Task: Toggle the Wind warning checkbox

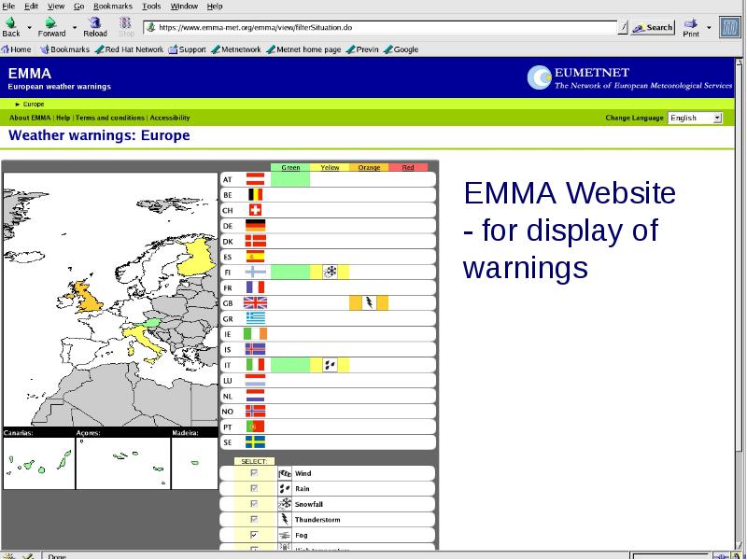Action: click(254, 473)
